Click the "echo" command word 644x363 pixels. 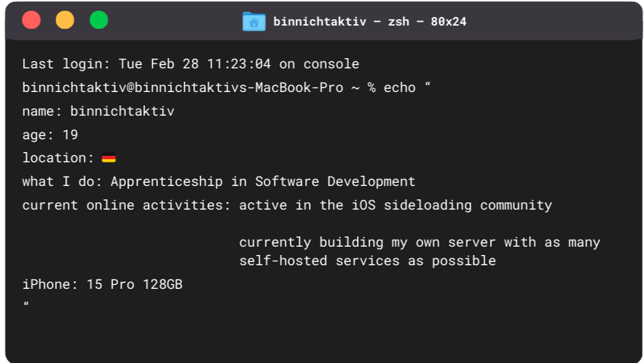399,88
